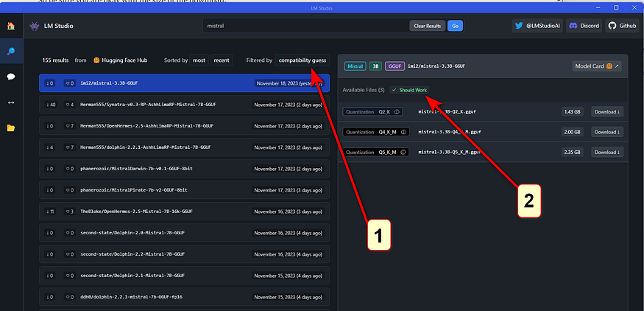Select ddh0/dolphin-2.2.1-mistral-7b-GGUF-fp16 result
Viewport: 644px width, 311px height.
184,297
